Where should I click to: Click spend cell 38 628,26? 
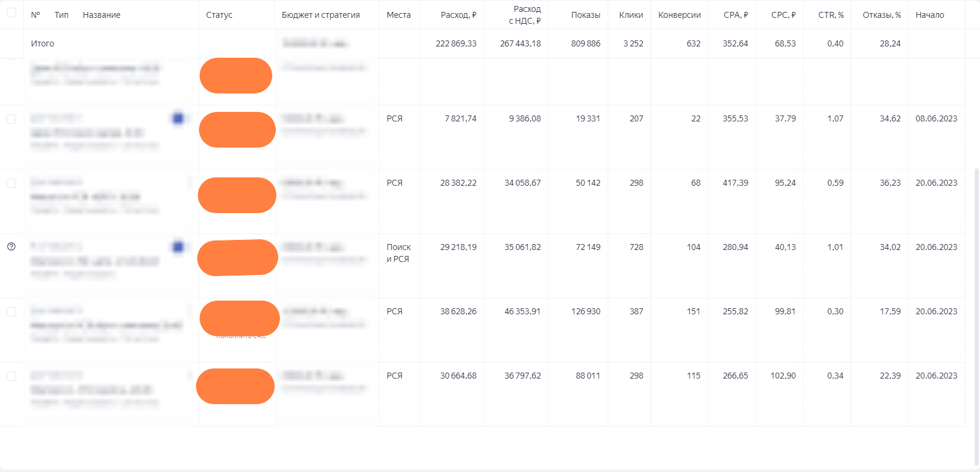point(458,311)
